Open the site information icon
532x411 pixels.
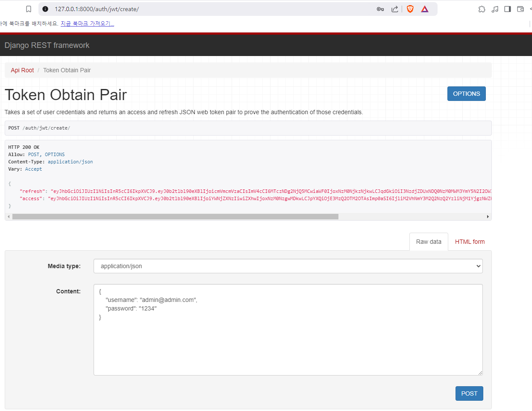click(45, 9)
